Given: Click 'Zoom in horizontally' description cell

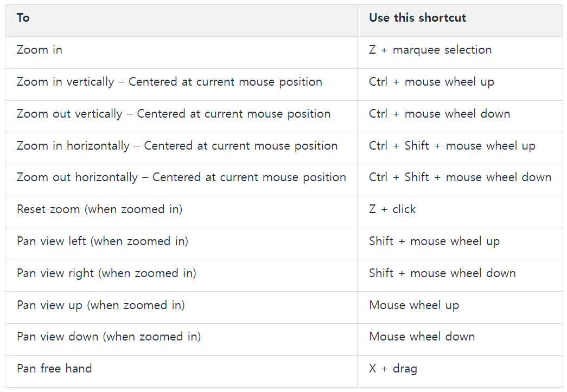Looking at the screenshot, I should (x=177, y=146).
